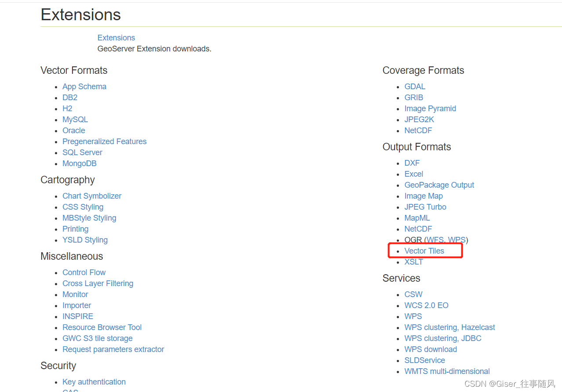Click the WFS link beside OGR
562x392 pixels.
tap(435, 240)
